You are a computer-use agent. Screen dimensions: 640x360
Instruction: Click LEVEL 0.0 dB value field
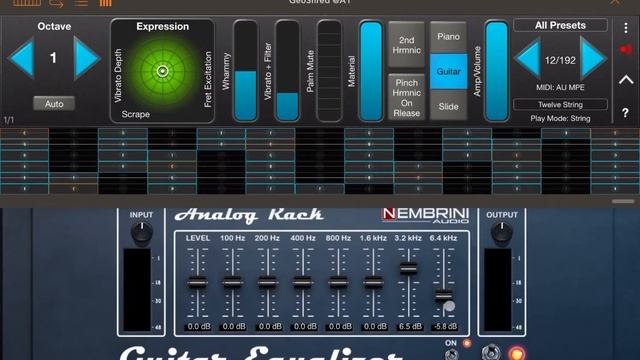(x=199, y=327)
